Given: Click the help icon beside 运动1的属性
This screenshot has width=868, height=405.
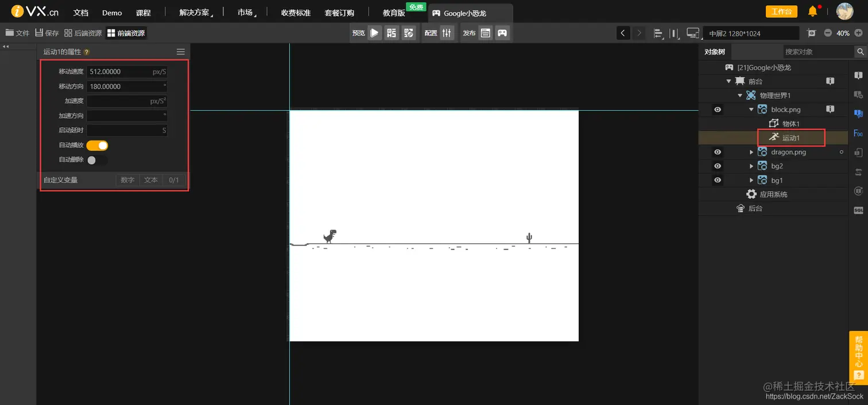Looking at the screenshot, I should [x=87, y=52].
